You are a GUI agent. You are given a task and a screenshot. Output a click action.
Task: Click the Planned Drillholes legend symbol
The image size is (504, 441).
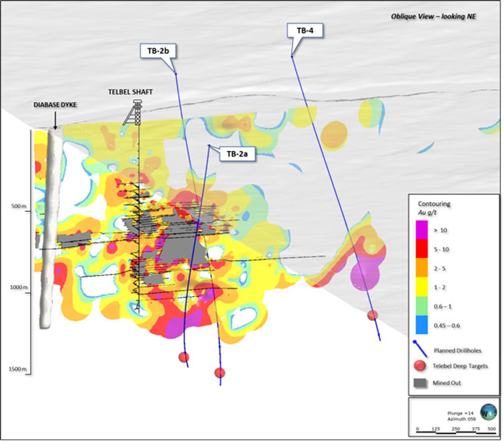click(421, 349)
